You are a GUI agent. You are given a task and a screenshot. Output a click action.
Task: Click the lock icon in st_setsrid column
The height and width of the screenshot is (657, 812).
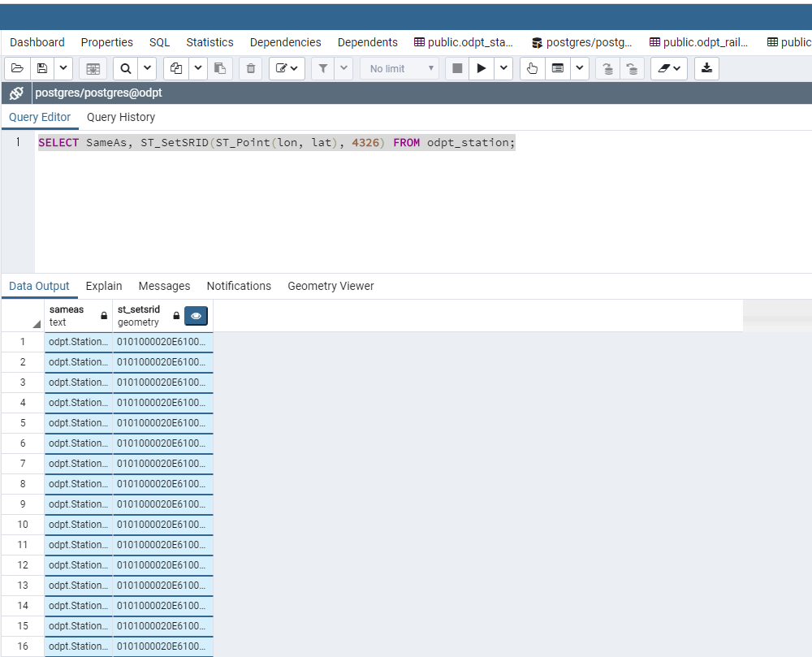[x=176, y=315]
